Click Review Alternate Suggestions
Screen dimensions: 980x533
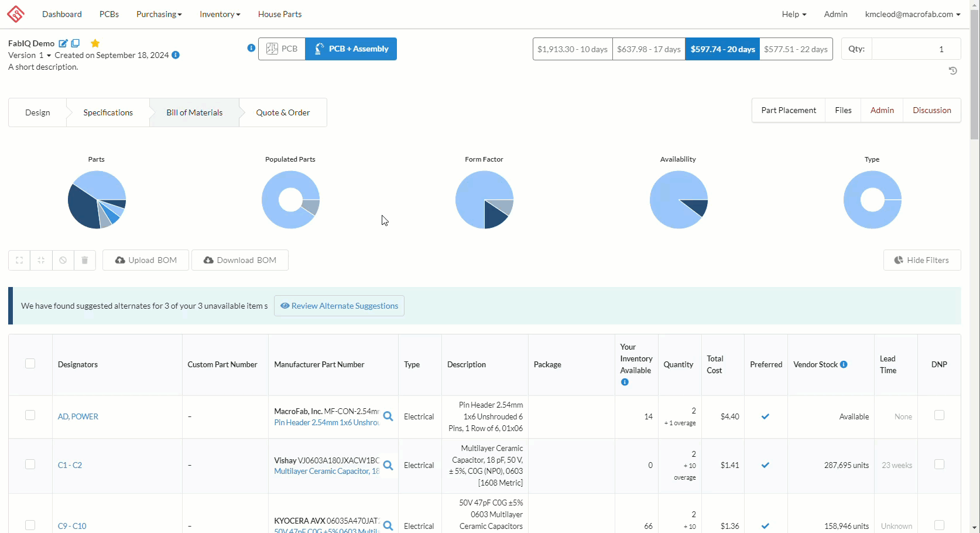339,306
